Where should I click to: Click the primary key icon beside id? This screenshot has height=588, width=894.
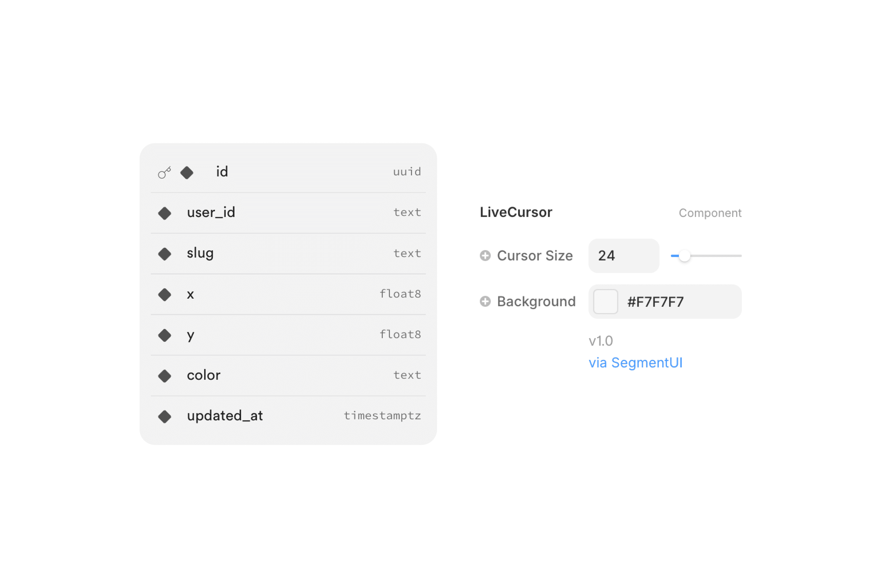(165, 172)
